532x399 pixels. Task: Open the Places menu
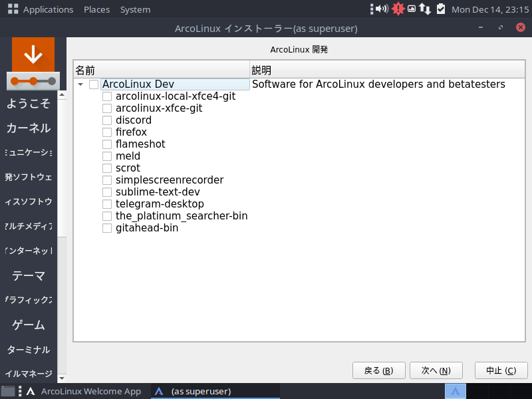(x=96, y=9)
